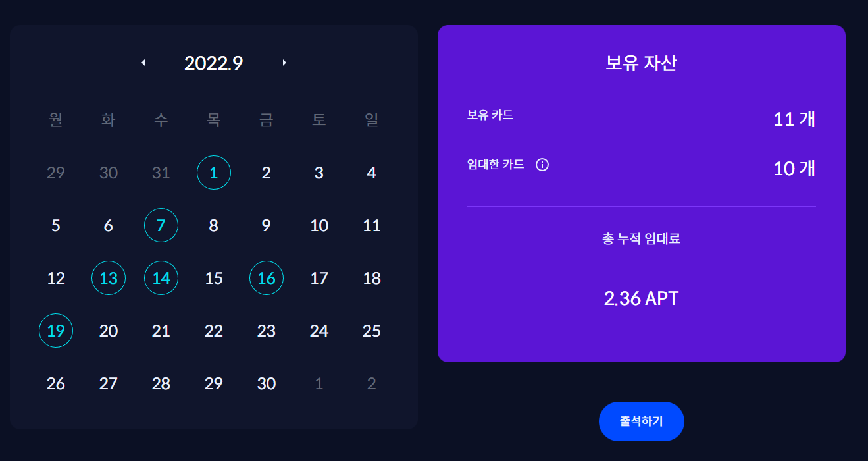Click the greyed-out 31 of previous month
Image resolution: width=868 pixels, height=461 pixels.
click(161, 173)
